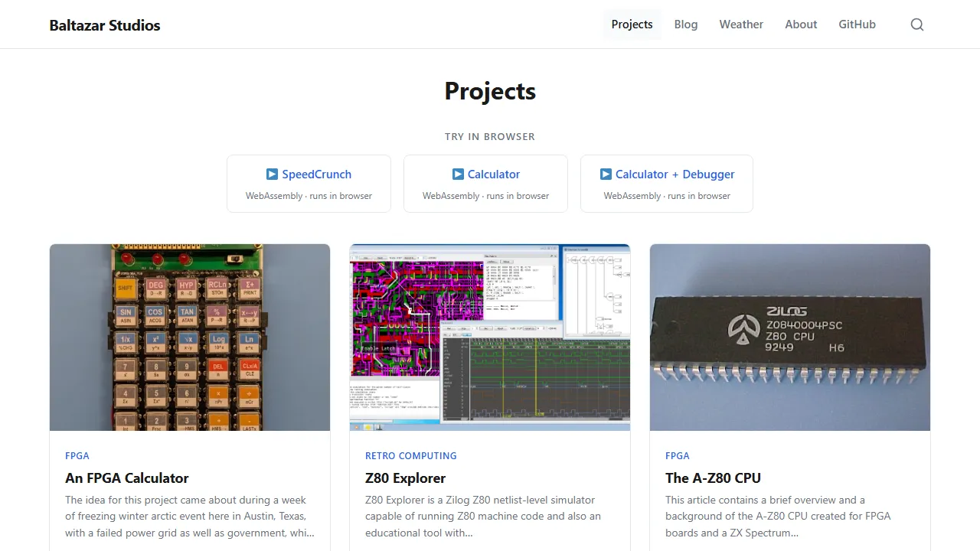Click play icon beside Calculator + Debugger
Viewport: 980px width, 551px height.
point(606,174)
